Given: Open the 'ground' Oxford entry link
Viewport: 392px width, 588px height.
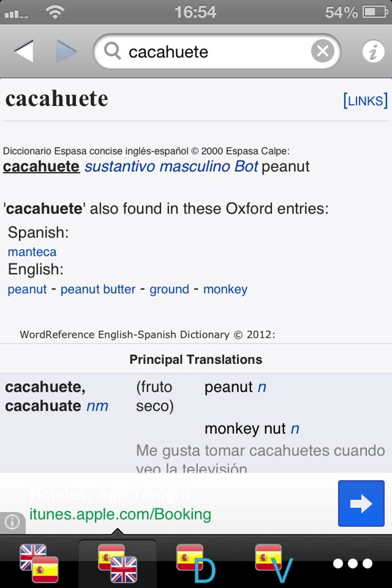Looking at the screenshot, I should coord(169,289).
